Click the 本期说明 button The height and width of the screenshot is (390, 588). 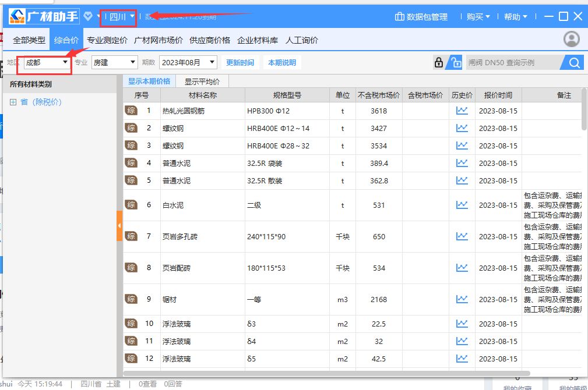tap(282, 62)
